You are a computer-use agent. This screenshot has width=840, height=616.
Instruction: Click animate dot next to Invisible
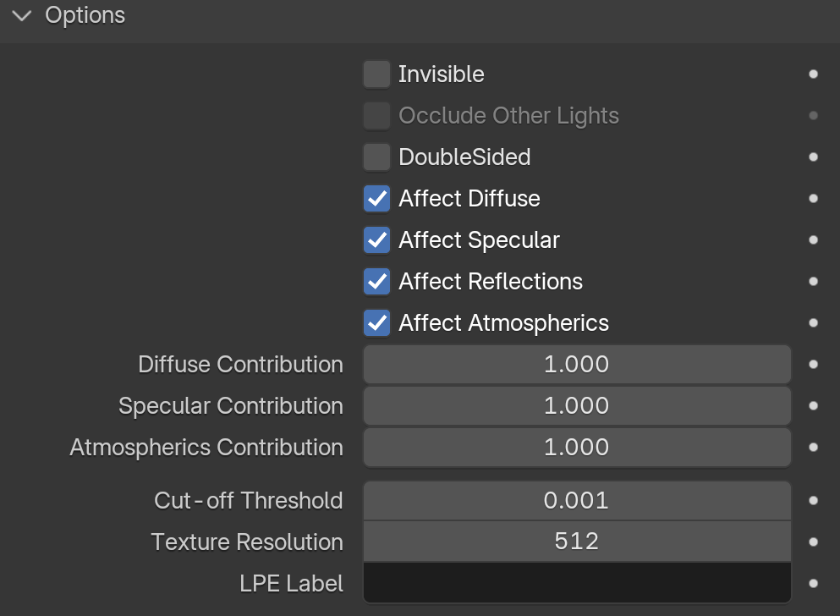[813, 74]
